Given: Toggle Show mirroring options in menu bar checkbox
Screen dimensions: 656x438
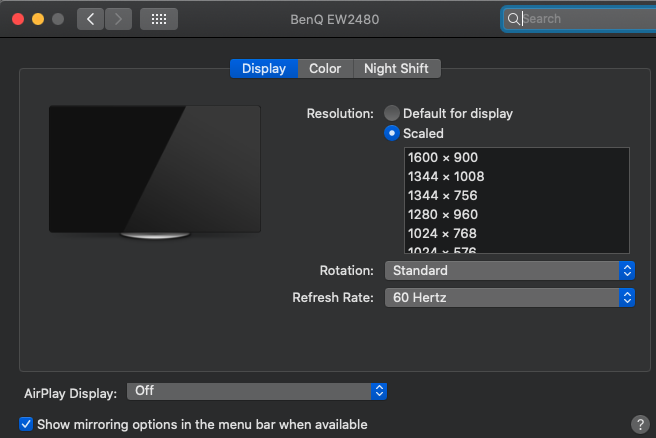Looking at the screenshot, I should [x=26, y=424].
